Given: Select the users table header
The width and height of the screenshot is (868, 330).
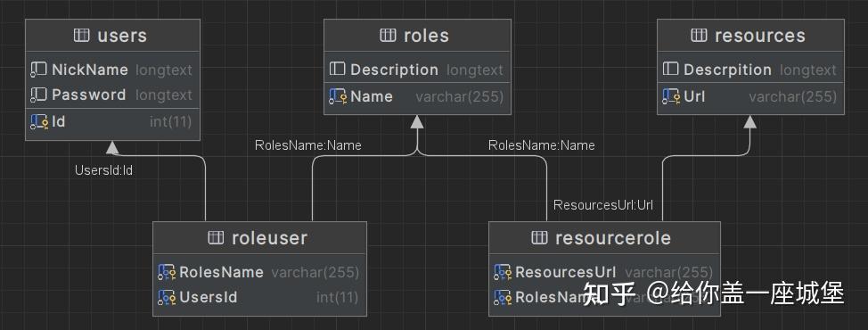Looking at the screenshot, I should [x=112, y=36].
